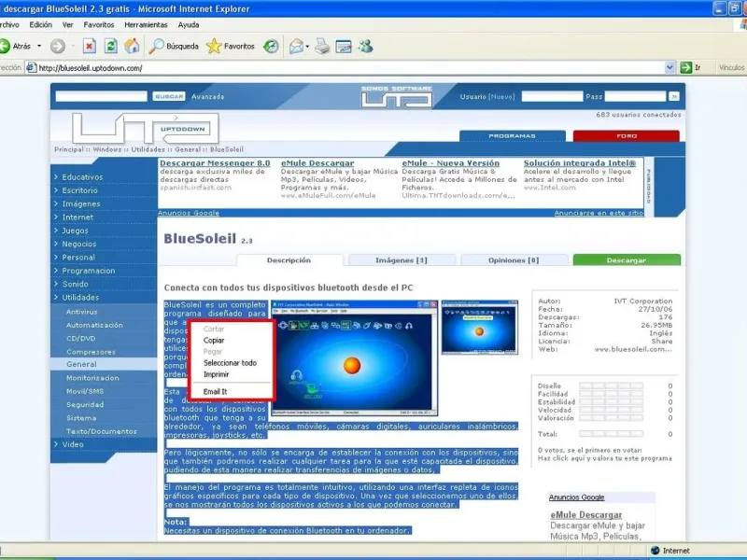Open the Solución integrada Intel ad link
The image size is (747, 560).
click(x=579, y=162)
